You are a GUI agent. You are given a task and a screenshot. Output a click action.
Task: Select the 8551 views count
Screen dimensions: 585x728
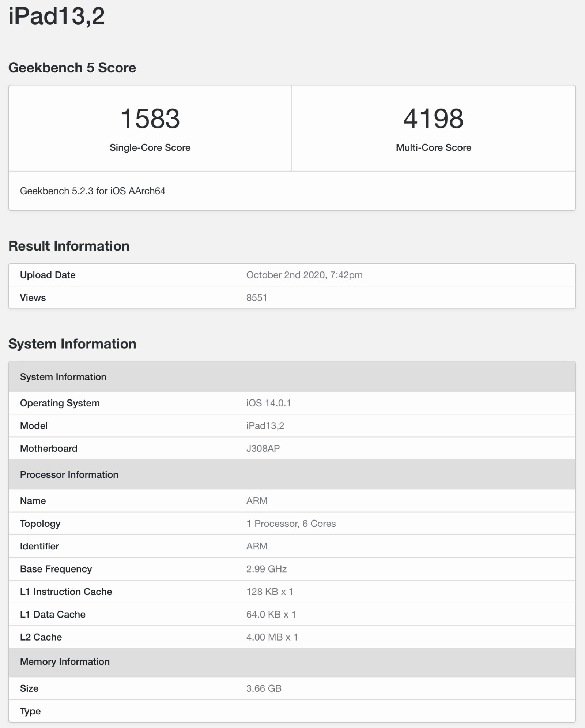click(257, 298)
